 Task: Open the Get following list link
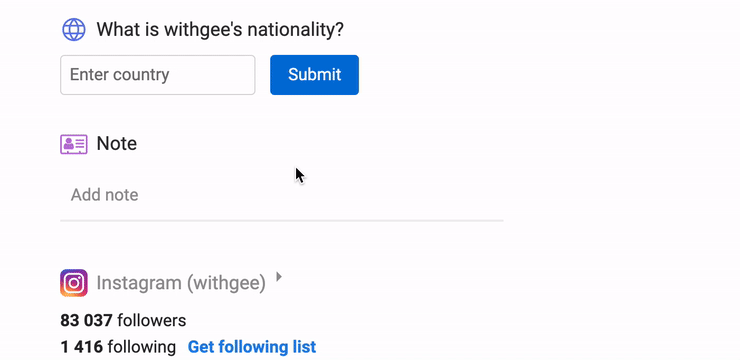tap(252, 347)
